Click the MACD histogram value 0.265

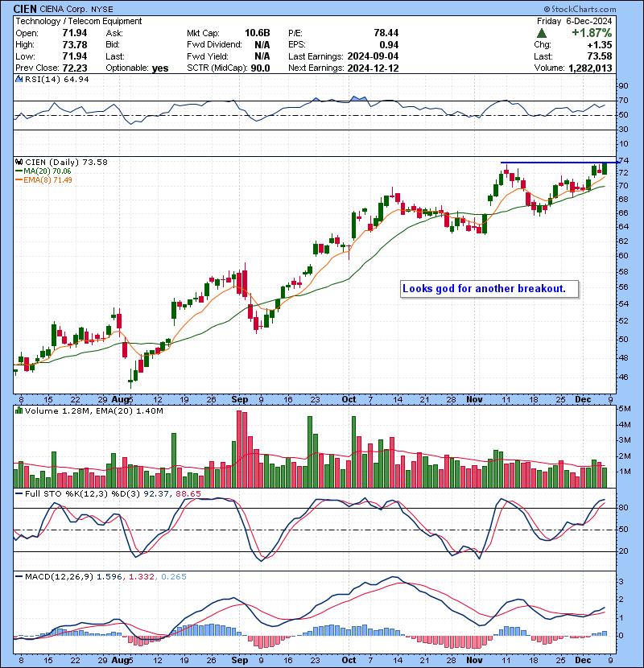pyautogui.click(x=173, y=577)
